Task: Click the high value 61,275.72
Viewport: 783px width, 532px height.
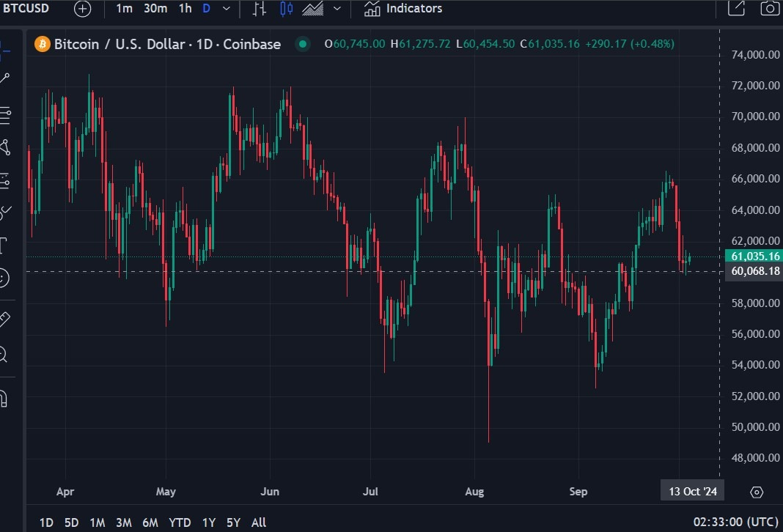Action: click(424, 44)
